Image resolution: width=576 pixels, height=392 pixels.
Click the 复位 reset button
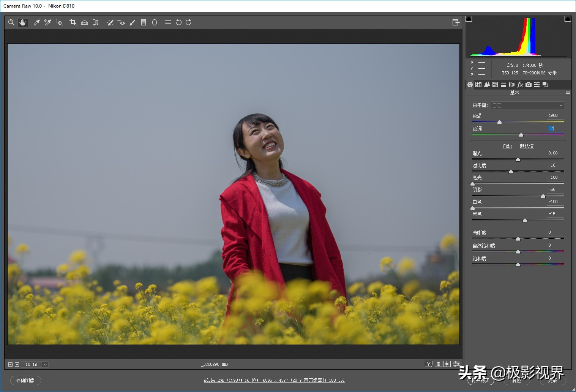point(516,380)
